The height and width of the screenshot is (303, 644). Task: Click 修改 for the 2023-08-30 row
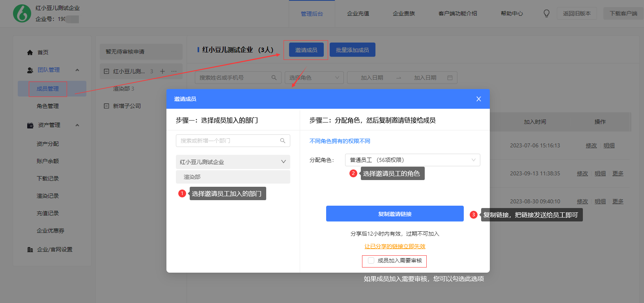[x=582, y=201]
